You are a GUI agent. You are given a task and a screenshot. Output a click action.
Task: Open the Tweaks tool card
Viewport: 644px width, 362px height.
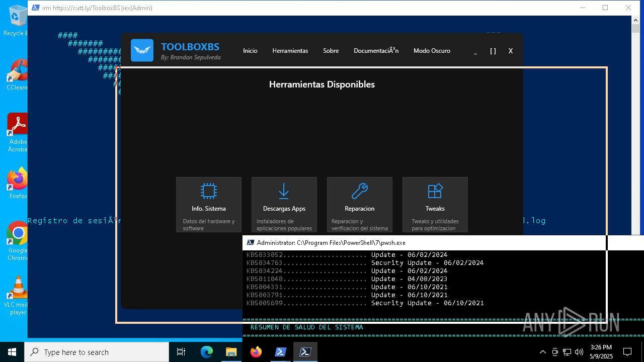pyautogui.click(x=435, y=205)
